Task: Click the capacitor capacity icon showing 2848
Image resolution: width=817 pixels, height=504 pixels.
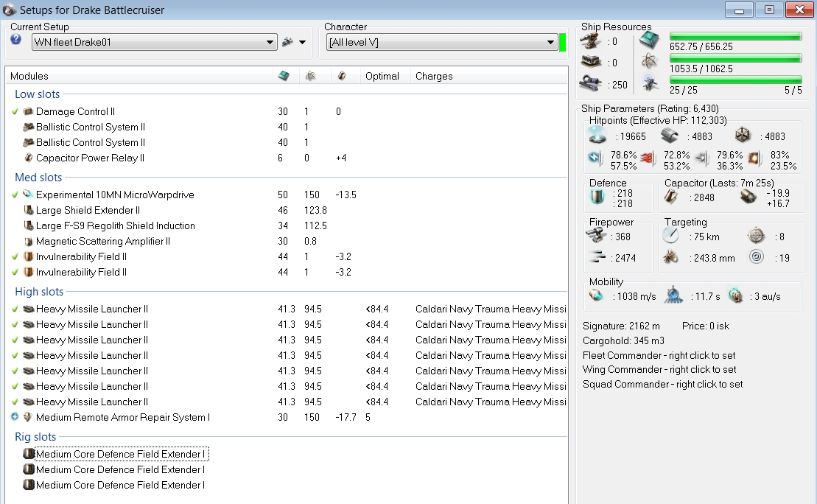Action: [x=671, y=197]
